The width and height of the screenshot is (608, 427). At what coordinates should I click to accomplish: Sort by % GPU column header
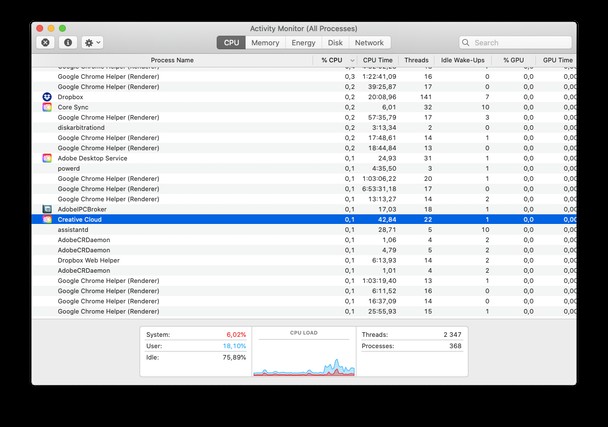pos(514,60)
